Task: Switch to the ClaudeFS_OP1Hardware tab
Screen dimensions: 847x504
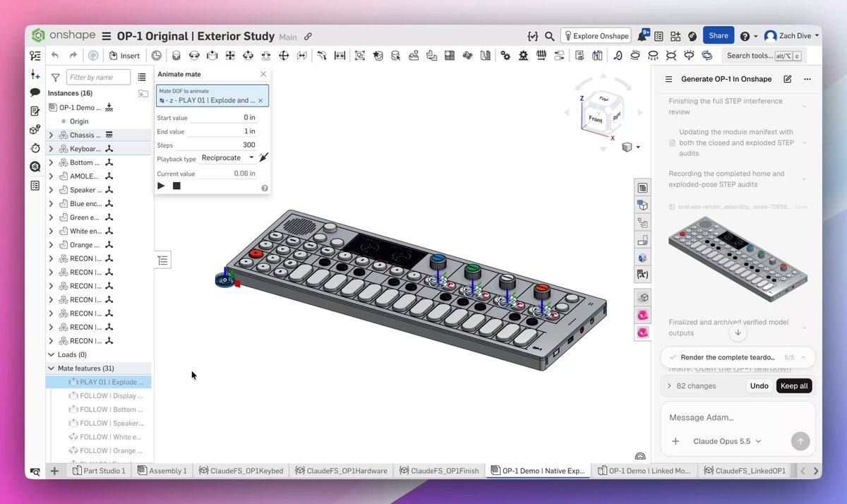Action: pyautogui.click(x=342, y=471)
